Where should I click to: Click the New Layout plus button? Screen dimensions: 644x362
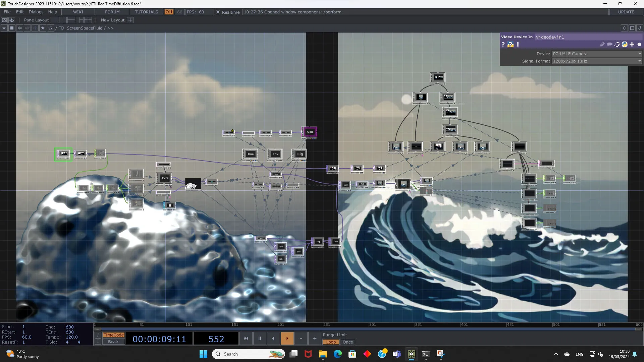coord(130,20)
